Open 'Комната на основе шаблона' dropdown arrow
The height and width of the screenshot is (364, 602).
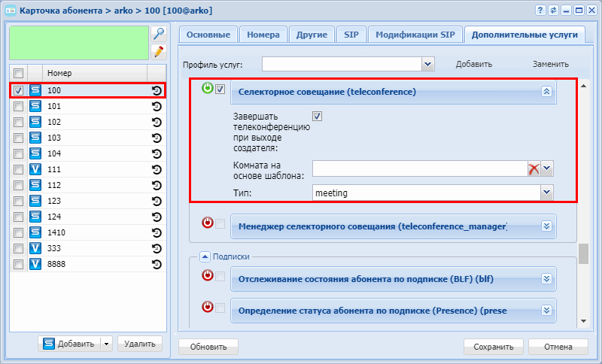547,168
